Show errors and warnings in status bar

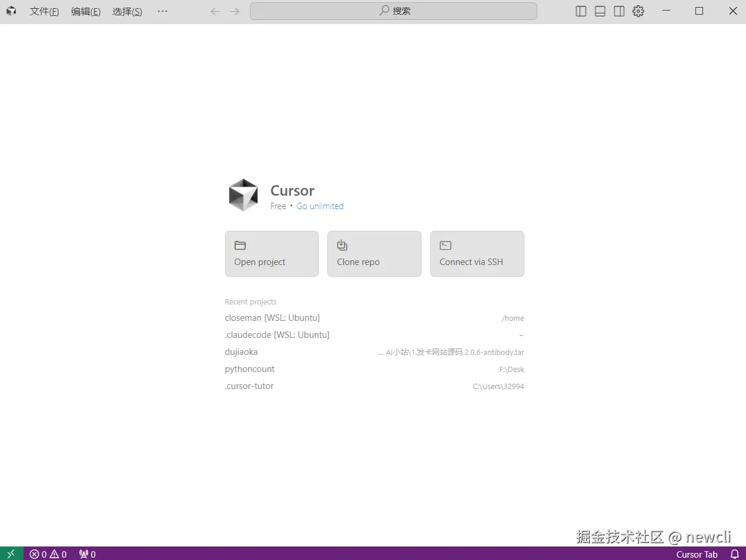pos(48,554)
